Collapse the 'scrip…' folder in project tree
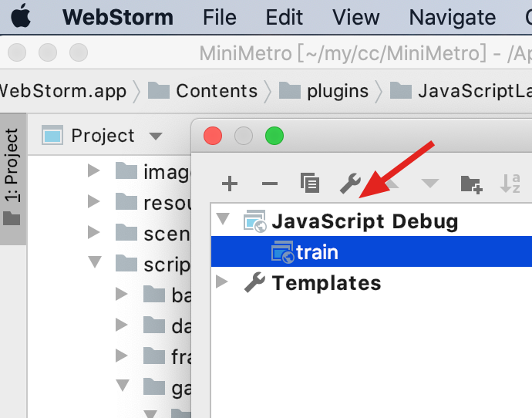This screenshot has width=532, height=418. click(96, 263)
